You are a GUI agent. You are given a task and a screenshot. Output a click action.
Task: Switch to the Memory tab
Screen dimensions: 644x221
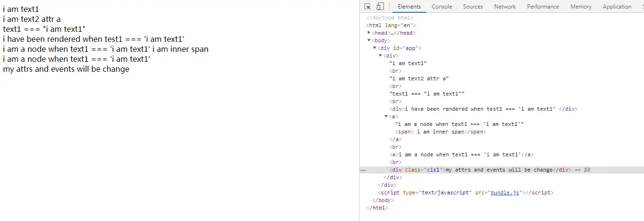click(x=581, y=7)
